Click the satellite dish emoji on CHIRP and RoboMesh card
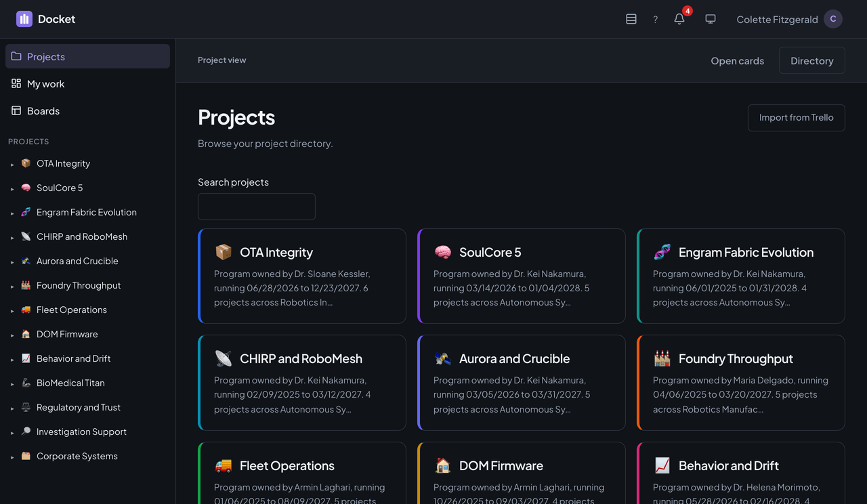 224,358
